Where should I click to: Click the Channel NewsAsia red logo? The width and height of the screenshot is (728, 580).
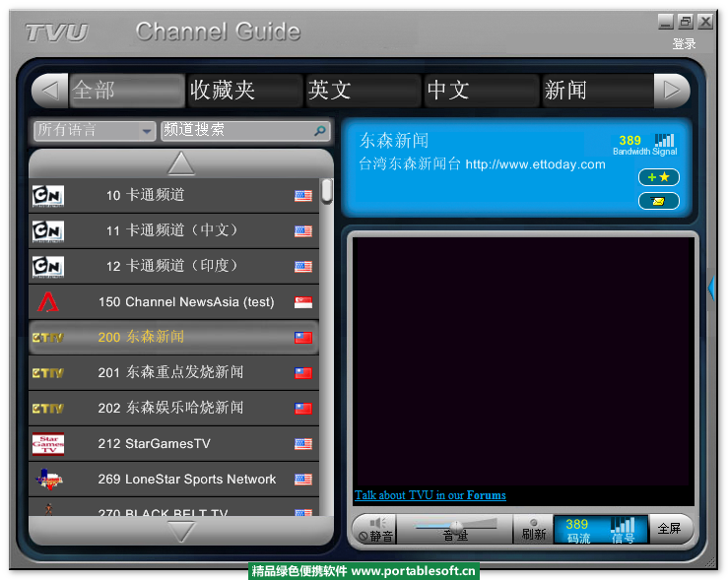click(47, 301)
